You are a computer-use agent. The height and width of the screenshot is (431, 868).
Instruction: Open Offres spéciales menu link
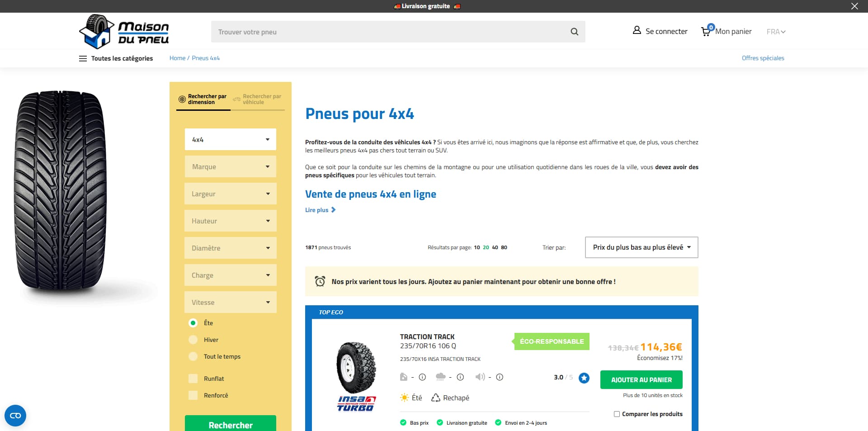763,58
